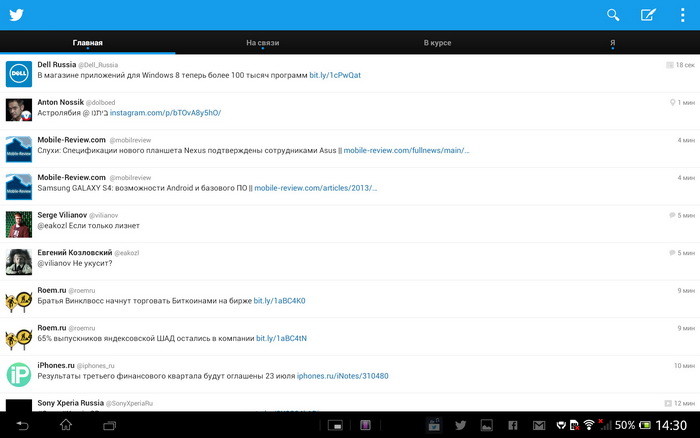
Task: Open the purple app icon in the navigation bar
Action: click(365, 425)
